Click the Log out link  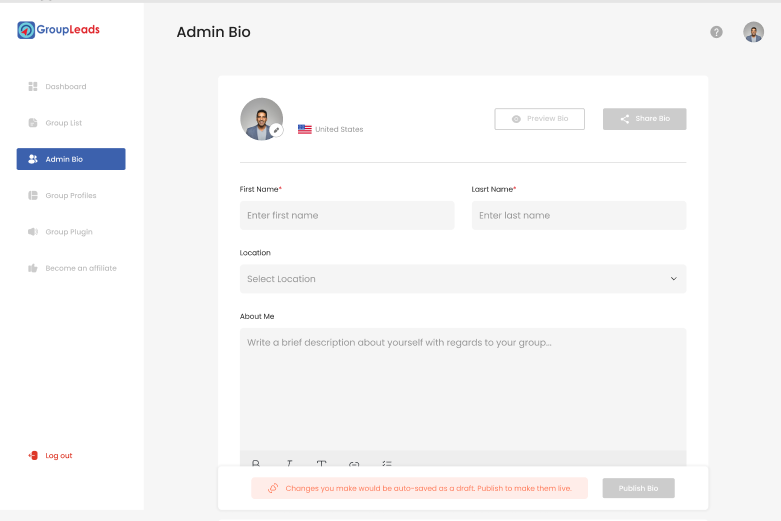point(58,456)
